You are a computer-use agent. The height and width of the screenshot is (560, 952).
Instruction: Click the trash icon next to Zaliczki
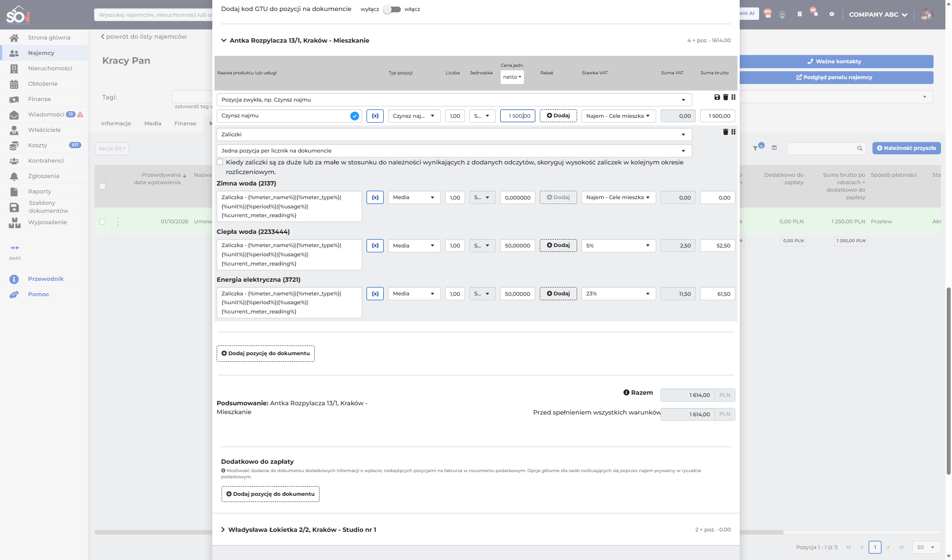point(726,132)
